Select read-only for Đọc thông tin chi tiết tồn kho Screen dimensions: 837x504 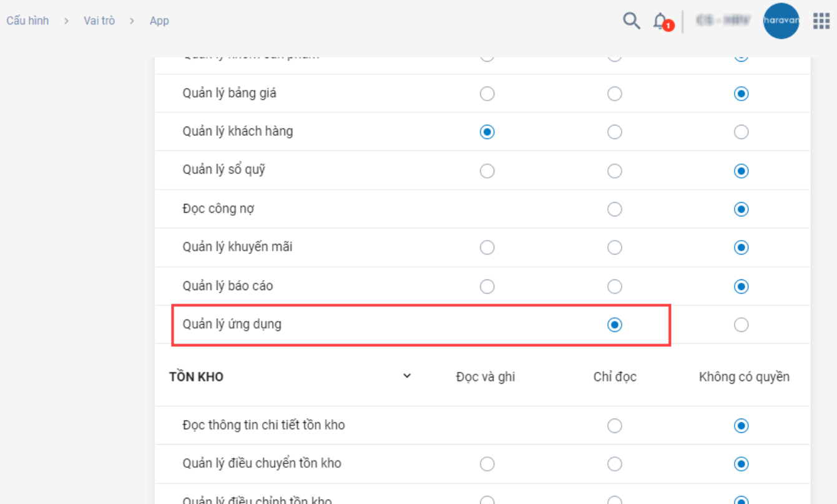615,426
